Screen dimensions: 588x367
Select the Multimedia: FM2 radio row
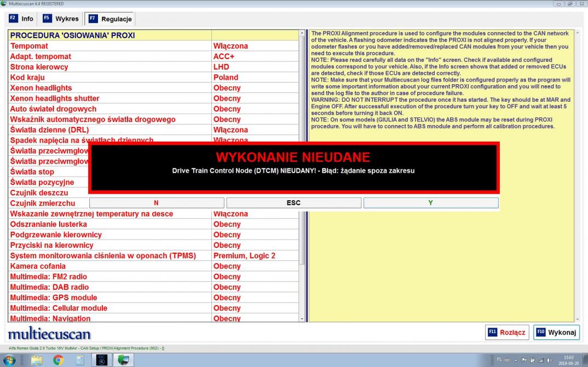pyautogui.click(x=153, y=276)
